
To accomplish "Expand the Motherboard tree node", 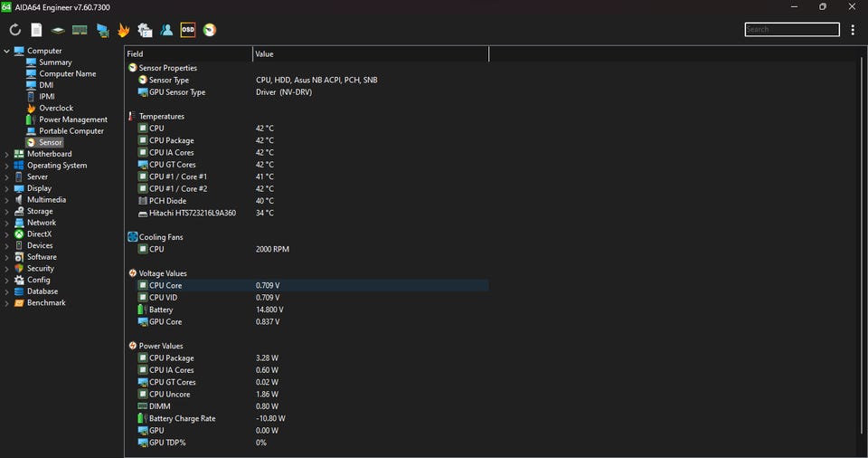I will 6,154.
